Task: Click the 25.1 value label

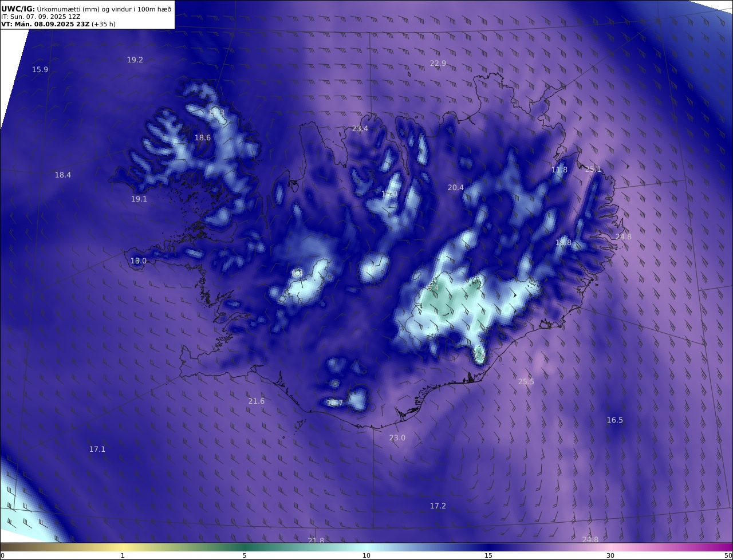Action: [593, 169]
